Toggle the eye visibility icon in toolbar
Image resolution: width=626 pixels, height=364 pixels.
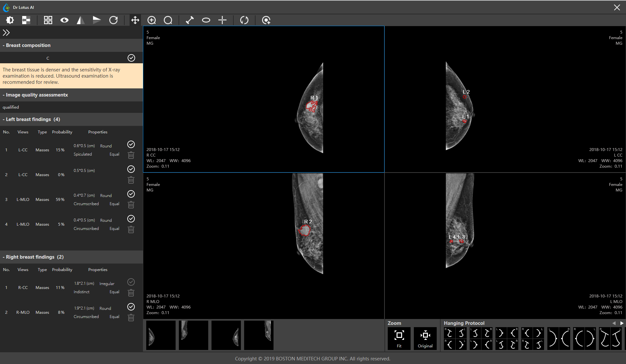click(64, 20)
